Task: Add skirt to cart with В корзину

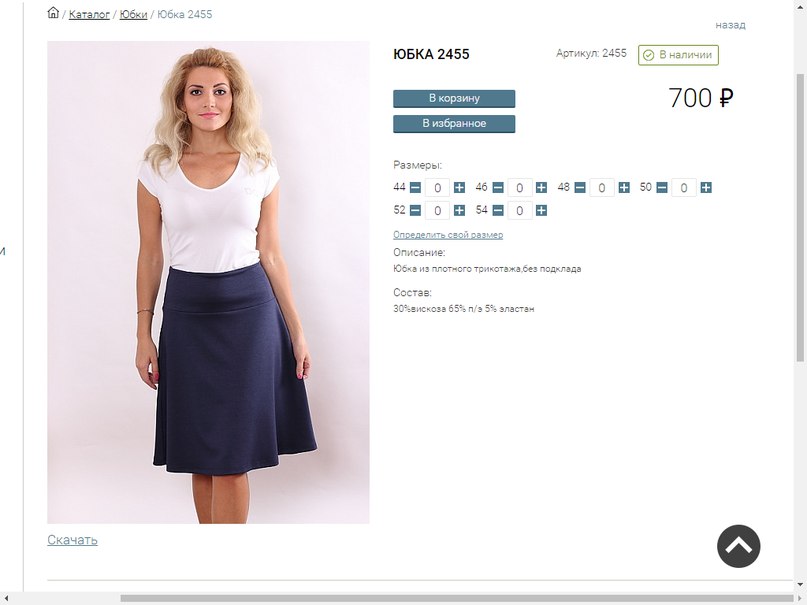Action: click(x=454, y=99)
